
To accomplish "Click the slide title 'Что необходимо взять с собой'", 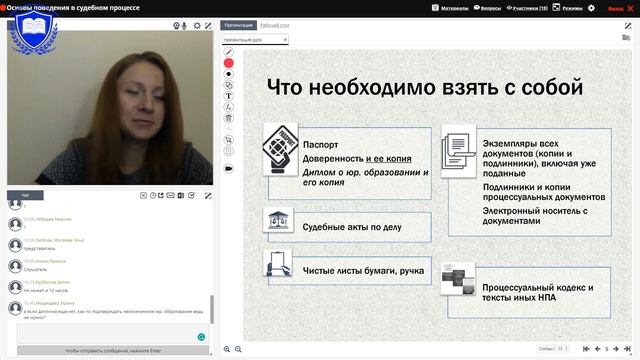I will [425, 87].
